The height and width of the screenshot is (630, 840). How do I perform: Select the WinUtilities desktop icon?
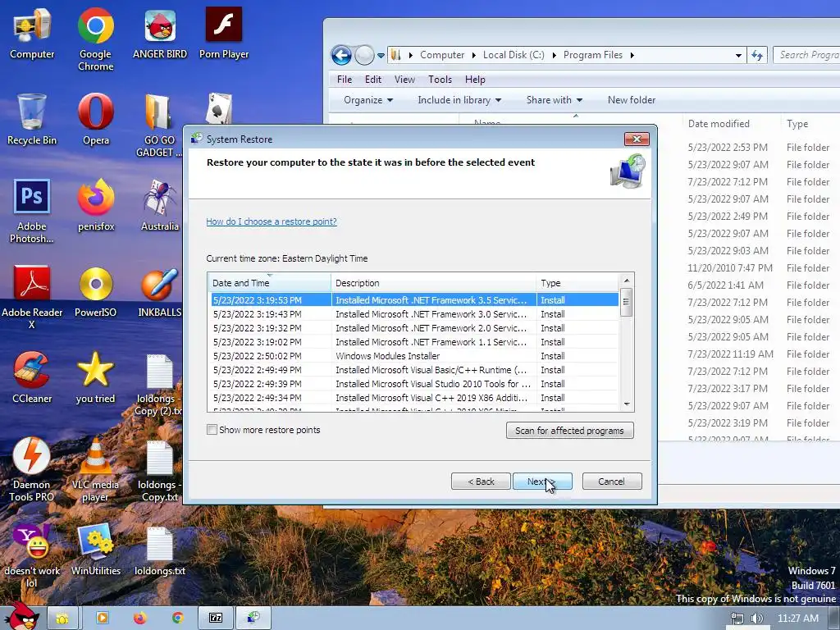pos(96,550)
